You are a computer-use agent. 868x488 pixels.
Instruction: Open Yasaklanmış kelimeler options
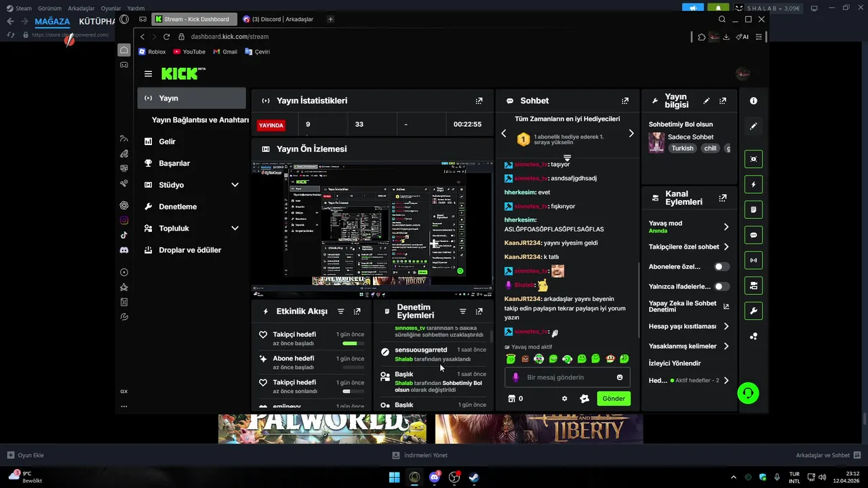[689, 346]
